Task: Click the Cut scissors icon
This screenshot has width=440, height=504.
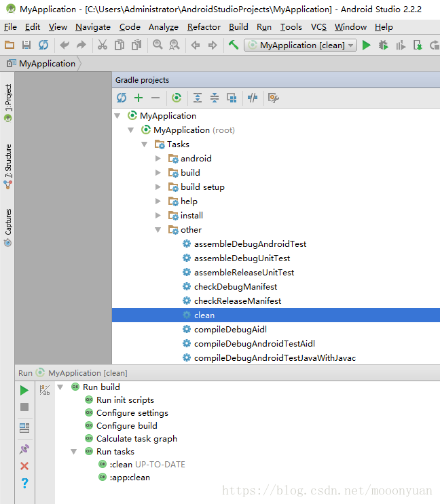Action: [x=103, y=45]
